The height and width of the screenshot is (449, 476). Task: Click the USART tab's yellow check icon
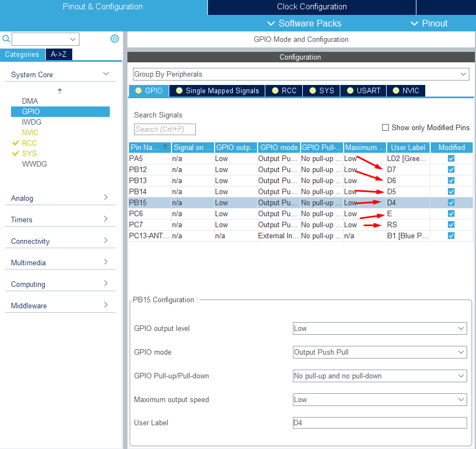click(x=349, y=90)
